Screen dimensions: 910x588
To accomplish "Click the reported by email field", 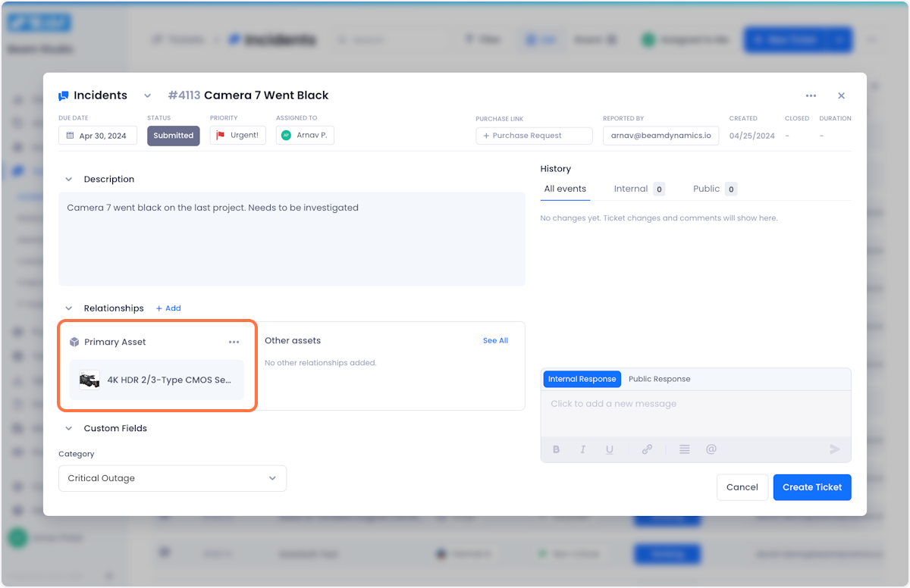I will tap(661, 136).
